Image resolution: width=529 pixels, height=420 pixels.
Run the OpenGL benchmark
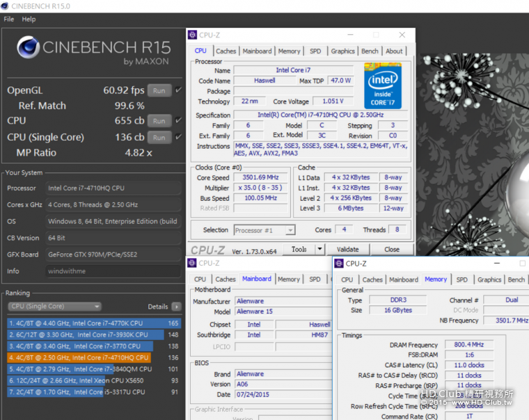[159, 90]
